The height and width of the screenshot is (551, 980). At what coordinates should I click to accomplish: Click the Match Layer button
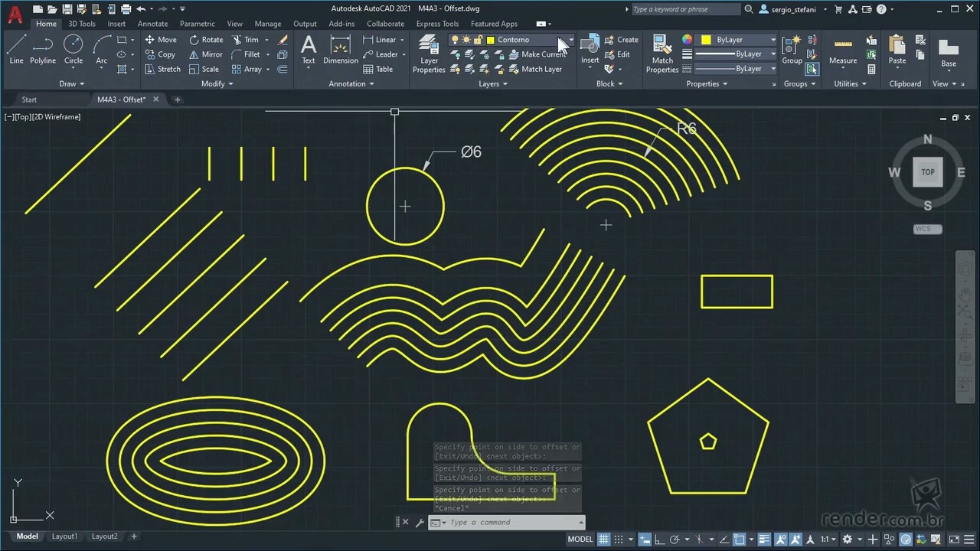coord(535,69)
